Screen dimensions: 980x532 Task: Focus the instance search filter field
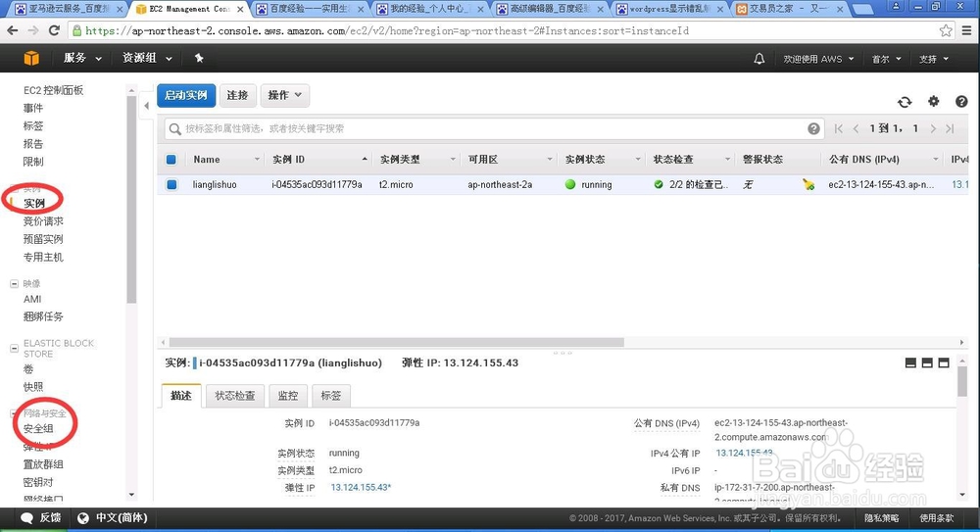(494, 128)
